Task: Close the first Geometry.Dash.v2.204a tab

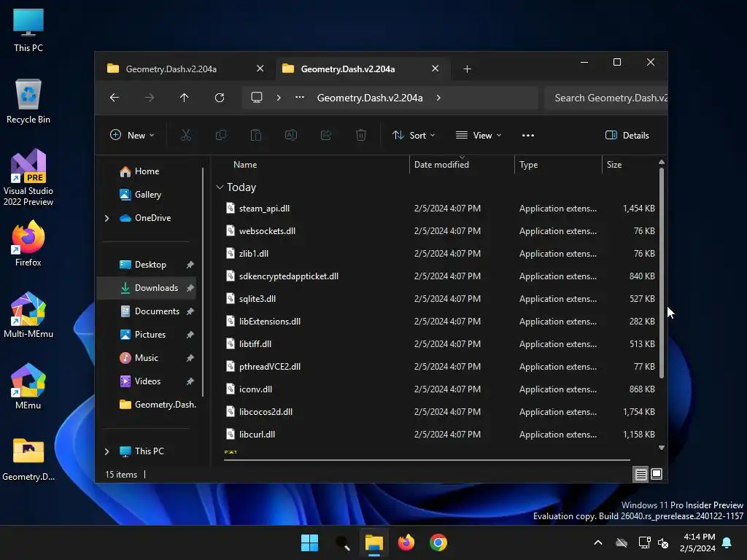Action: coord(260,69)
